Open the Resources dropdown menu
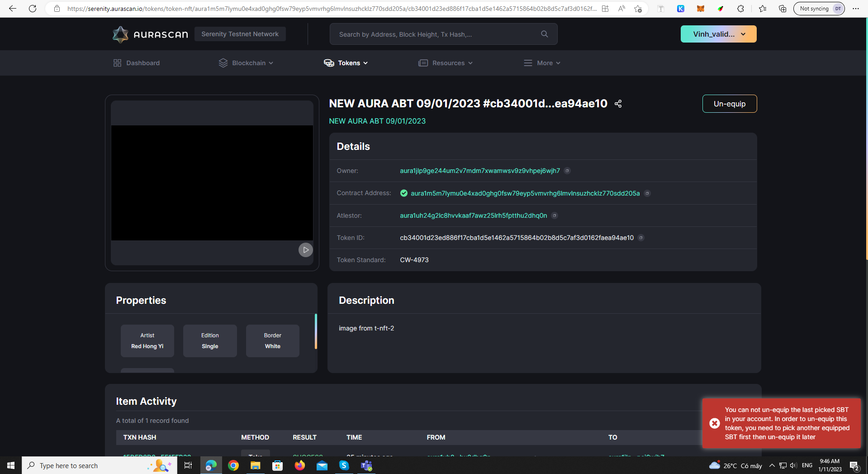The width and height of the screenshot is (868, 474). [x=445, y=63]
